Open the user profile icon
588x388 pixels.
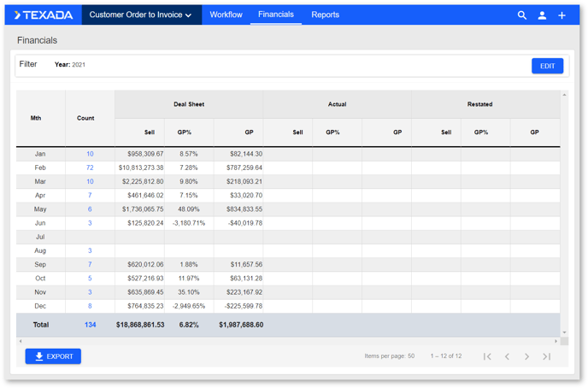542,15
